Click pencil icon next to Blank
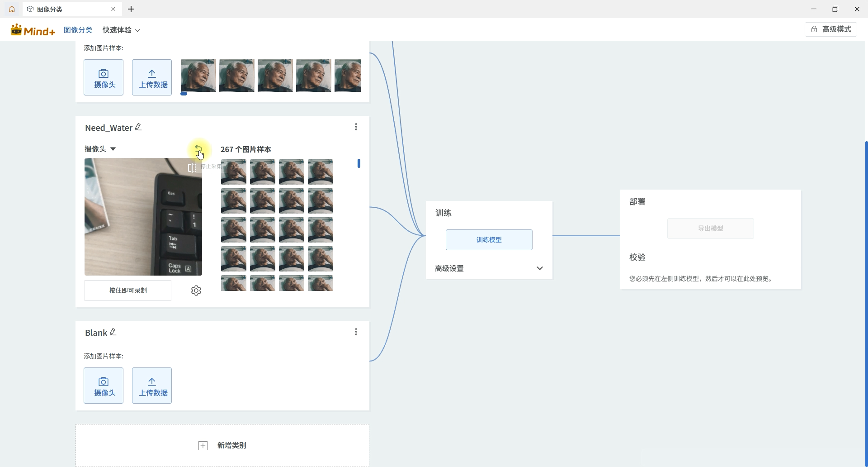This screenshot has width=868, height=467. [113, 332]
